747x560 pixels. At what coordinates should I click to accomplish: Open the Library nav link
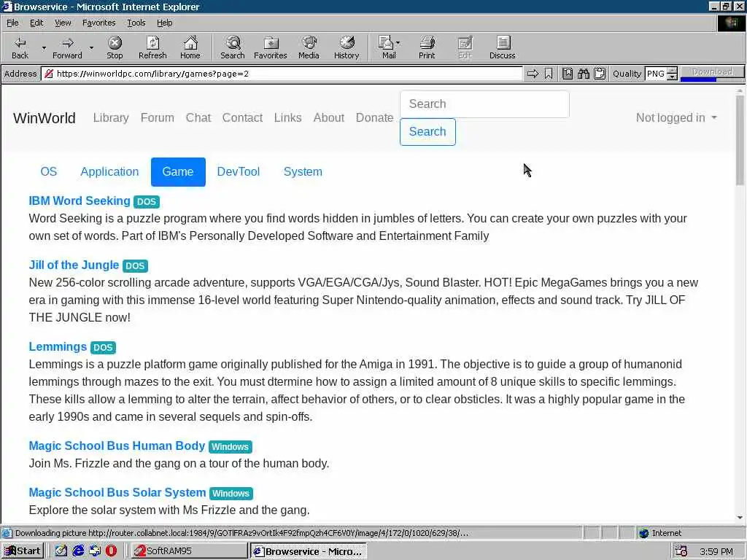coord(111,117)
